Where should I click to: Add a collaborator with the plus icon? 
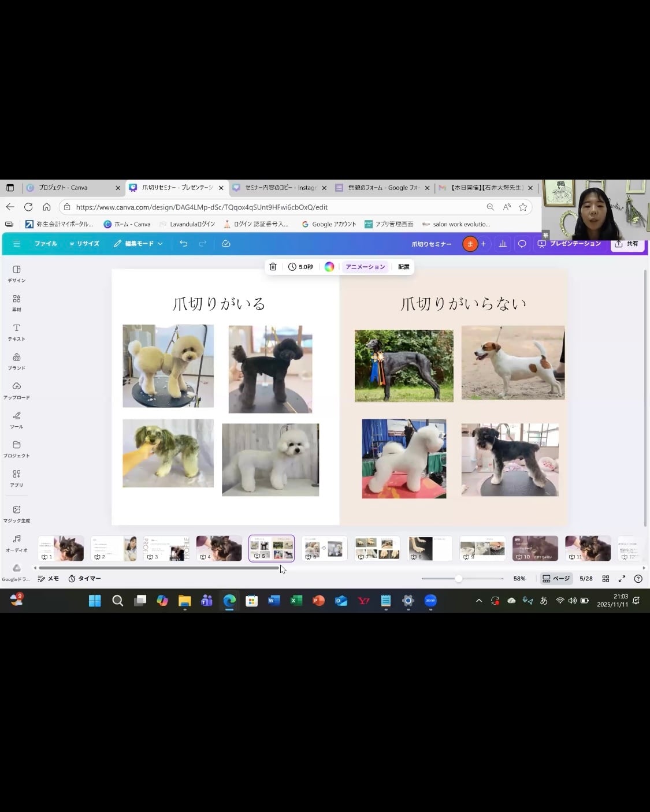pos(484,244)
